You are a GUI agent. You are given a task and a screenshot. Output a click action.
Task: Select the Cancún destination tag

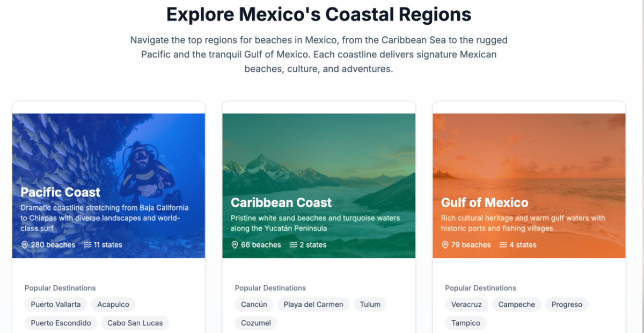254,305
